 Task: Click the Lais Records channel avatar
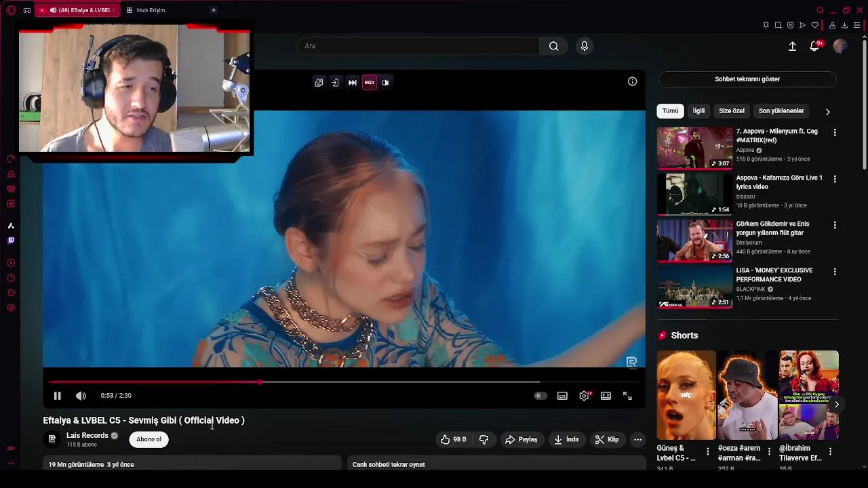point(52,439)
